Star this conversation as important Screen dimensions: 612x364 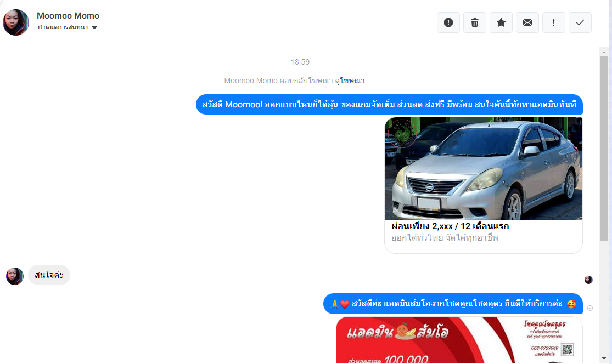(x=501, y=22)
